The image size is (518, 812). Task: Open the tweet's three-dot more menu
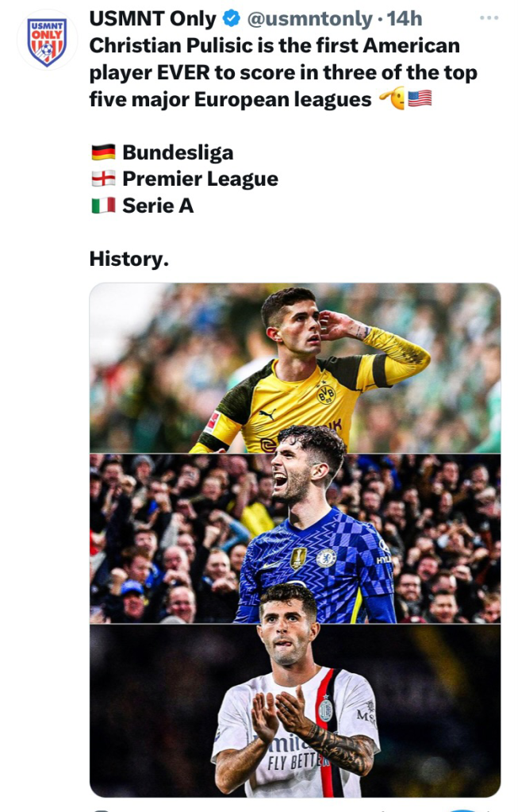point(489,18)
